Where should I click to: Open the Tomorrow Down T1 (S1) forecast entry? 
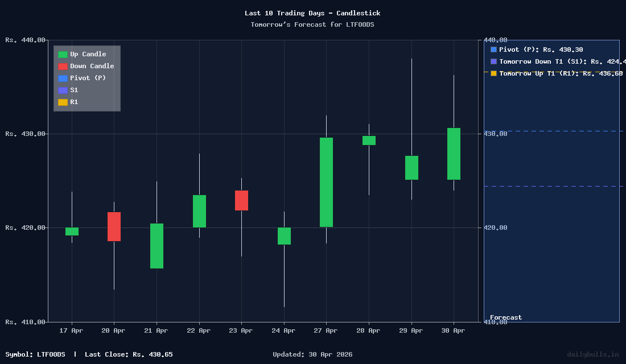[x=555, y=61]
